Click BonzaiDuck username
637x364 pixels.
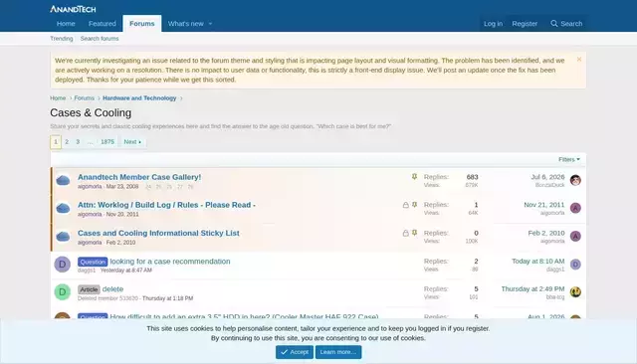tap(549, 185)
